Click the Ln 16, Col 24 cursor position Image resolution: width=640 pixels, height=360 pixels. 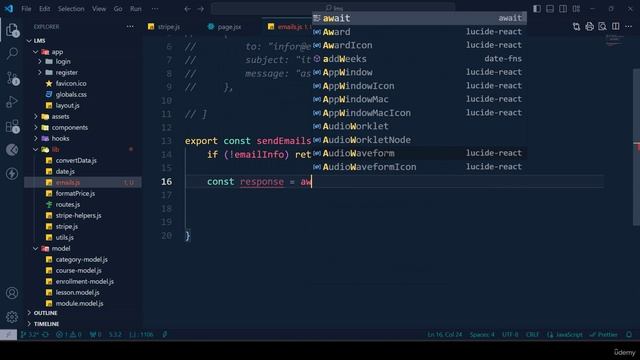444,334
